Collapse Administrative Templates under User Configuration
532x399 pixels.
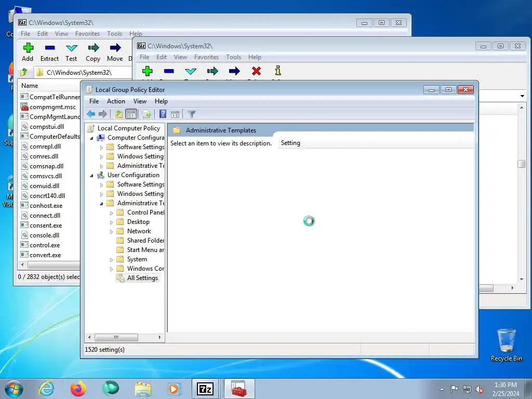(101, 204)
